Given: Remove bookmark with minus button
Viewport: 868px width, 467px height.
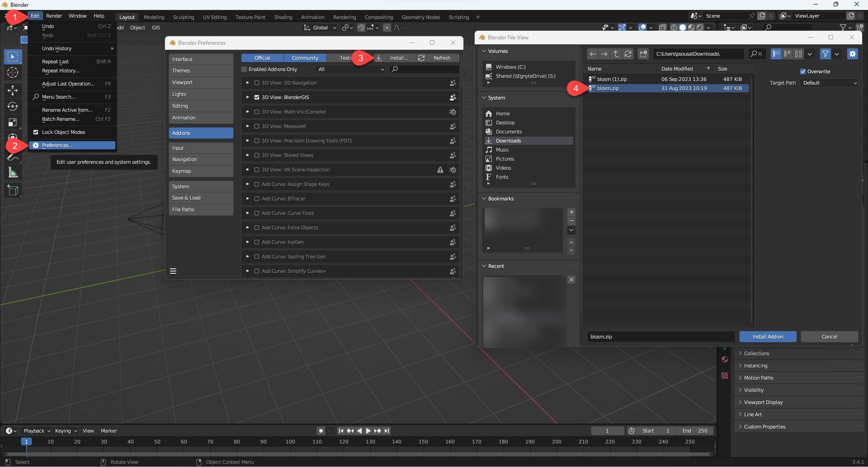Looking at the screenshot, I should (x=571, y=221).
